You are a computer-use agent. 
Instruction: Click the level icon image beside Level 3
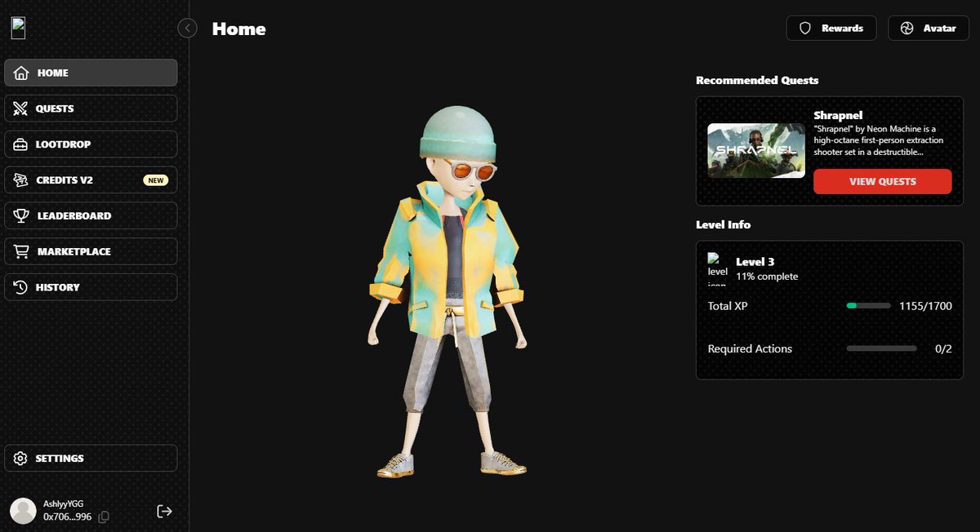[x=717, y=269]
